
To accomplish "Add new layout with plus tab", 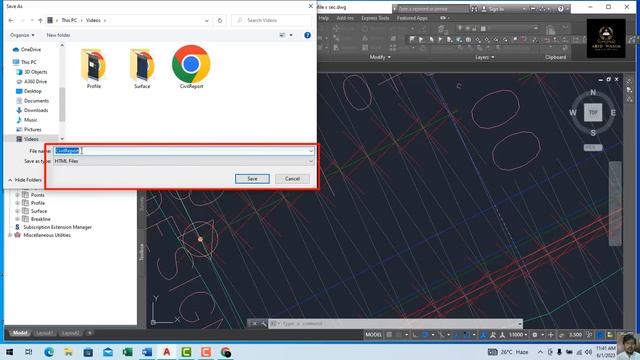I will click(90, 333).
